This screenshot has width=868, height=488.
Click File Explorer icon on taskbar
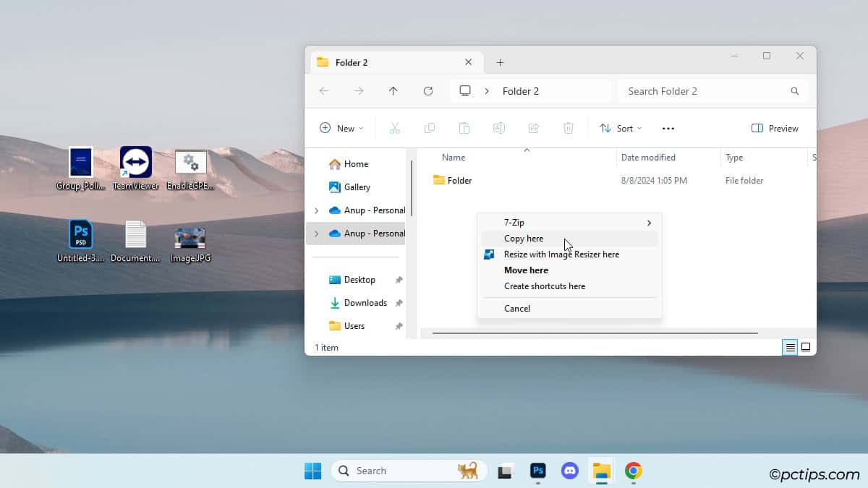pos(601,471)
